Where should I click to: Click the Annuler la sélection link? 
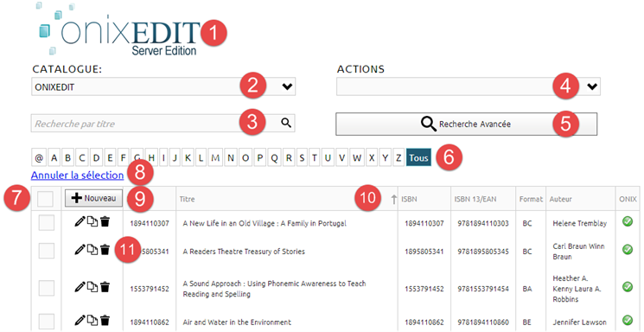click(77, 176)
